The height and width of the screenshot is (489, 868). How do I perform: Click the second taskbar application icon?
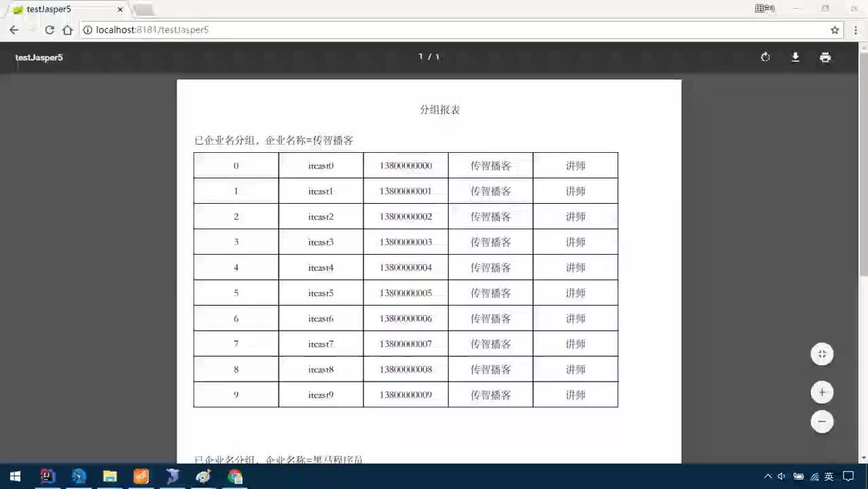[x=78, y=477]
